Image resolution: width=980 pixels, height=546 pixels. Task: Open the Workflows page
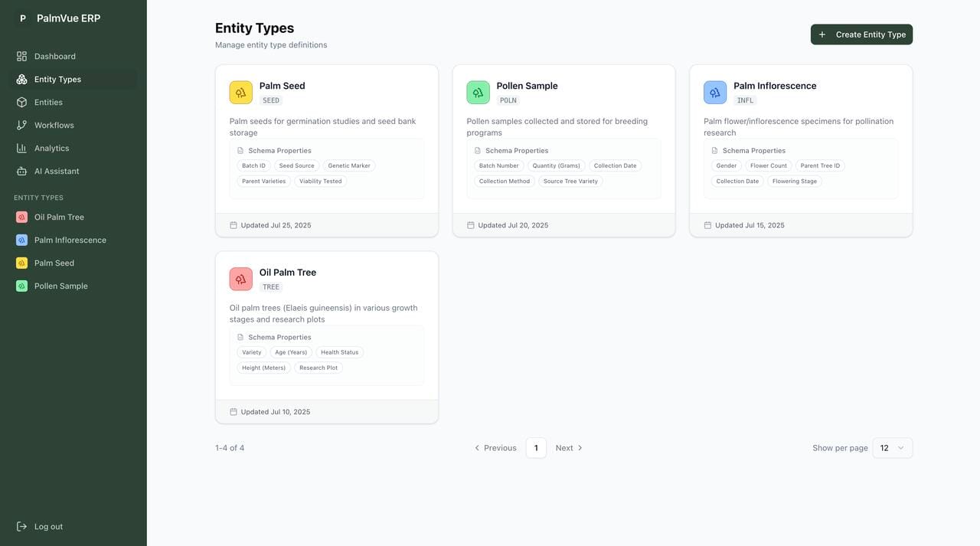coord(73,126)
